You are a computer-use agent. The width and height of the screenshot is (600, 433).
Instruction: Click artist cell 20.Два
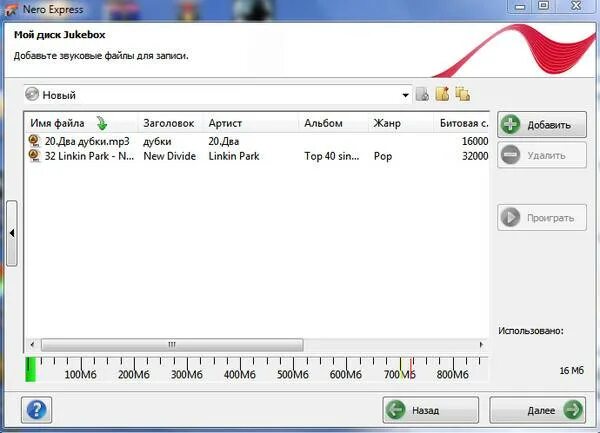click(224, 142)
